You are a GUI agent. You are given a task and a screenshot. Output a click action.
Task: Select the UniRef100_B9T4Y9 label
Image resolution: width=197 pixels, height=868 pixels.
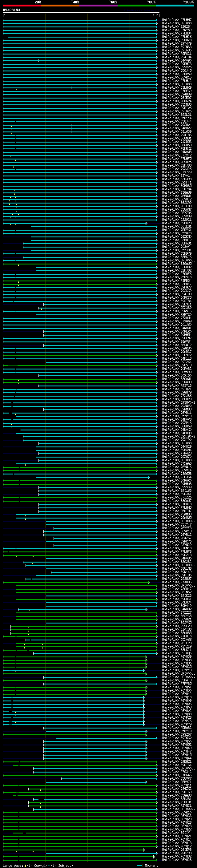(177, 43)
